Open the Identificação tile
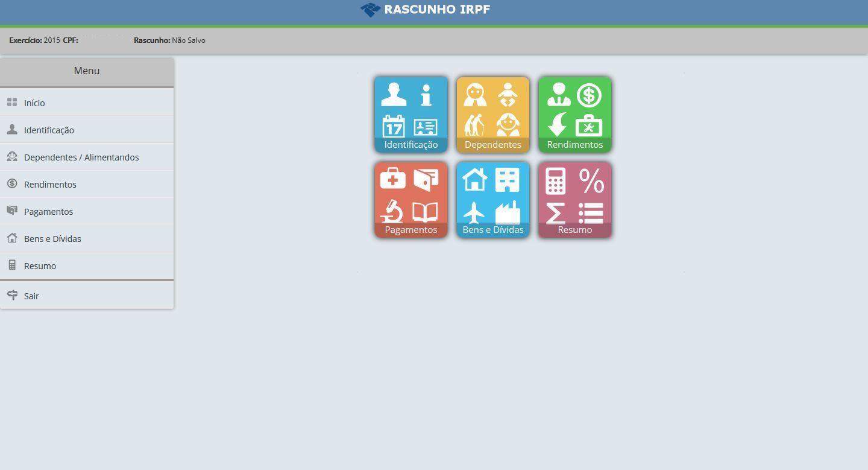The height and width of the screenshot is (470, 868). coord(411,115)
